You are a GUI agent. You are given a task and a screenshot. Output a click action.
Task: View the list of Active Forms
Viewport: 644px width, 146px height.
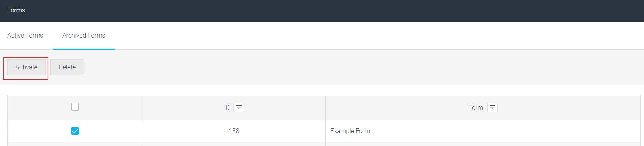(x=25, y=35)
